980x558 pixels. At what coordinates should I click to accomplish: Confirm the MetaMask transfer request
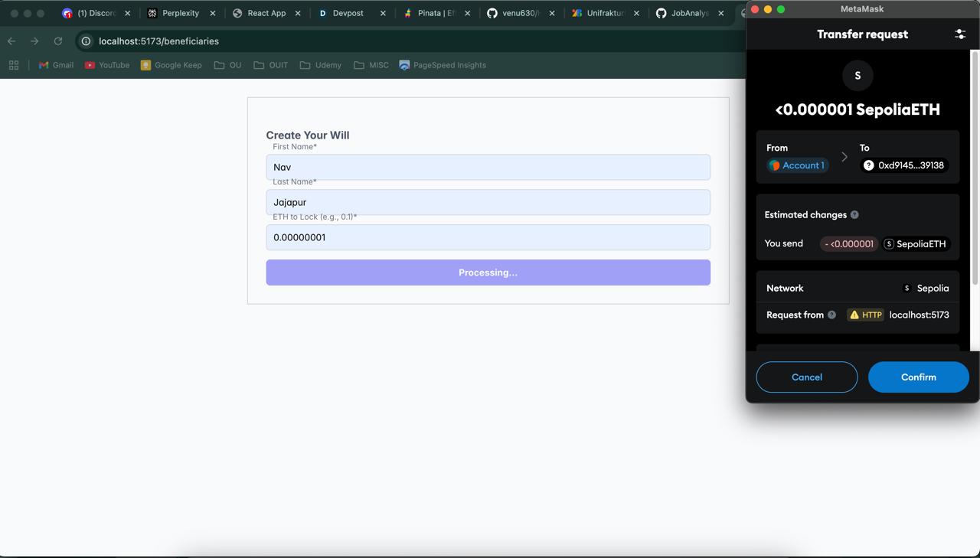coord(918,377)
